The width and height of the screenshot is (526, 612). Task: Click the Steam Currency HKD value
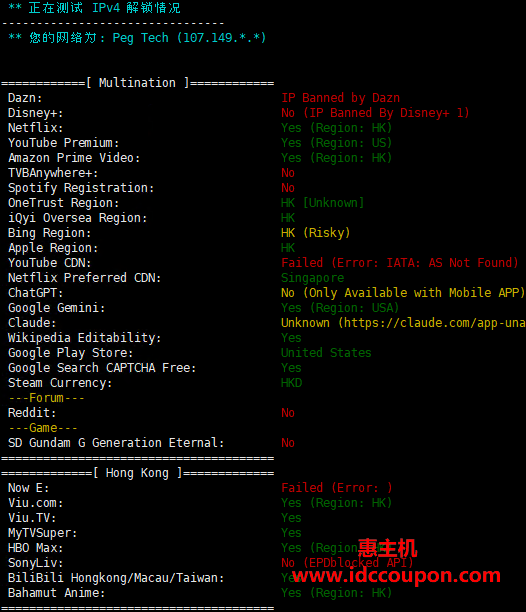291,383
